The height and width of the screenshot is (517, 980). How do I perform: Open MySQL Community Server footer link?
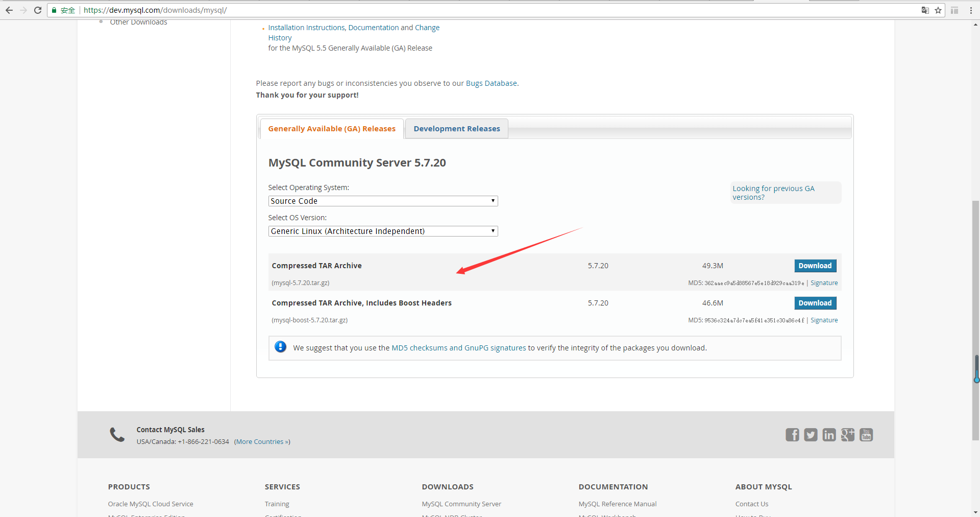click(x=461, y=504)
